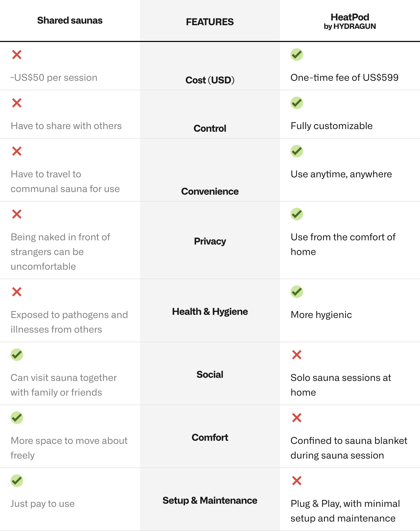This screenshot has height=531, width=420.
Task: Click the Privacy feature label
Action: pos(210,241)
